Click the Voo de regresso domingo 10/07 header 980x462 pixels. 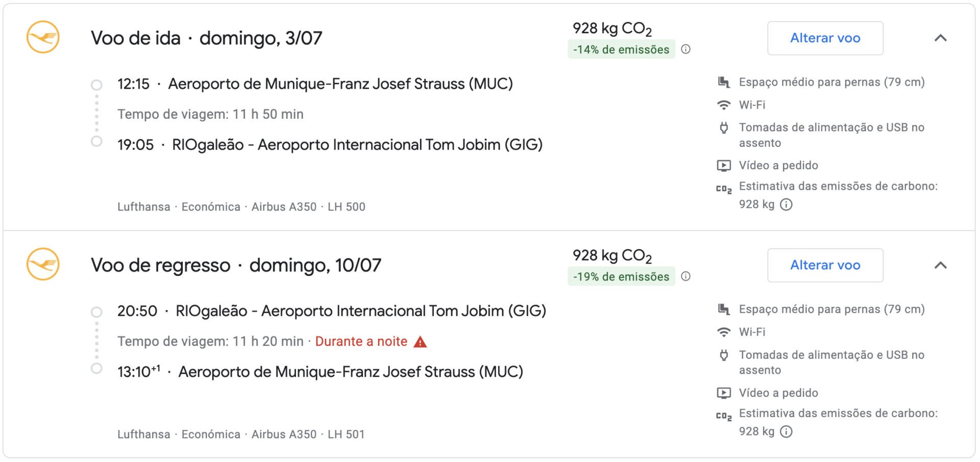[236, 265]
